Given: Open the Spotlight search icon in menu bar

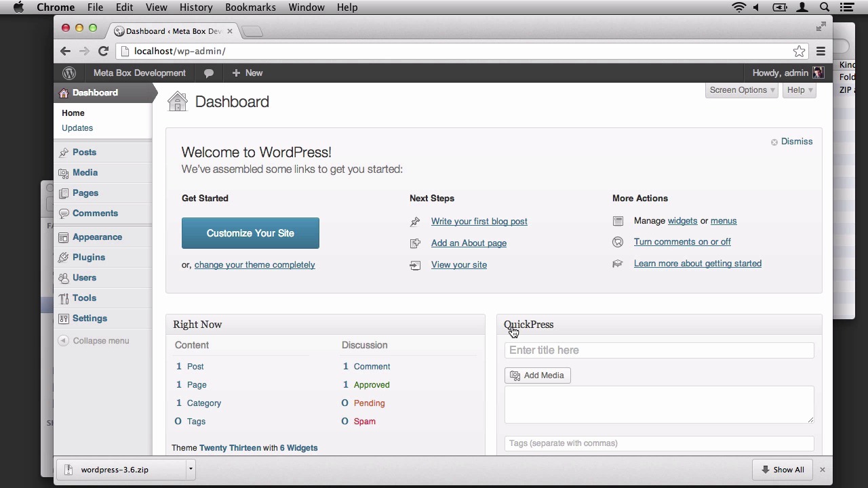Looking at the screenshot, I should [x=825, y=7].
